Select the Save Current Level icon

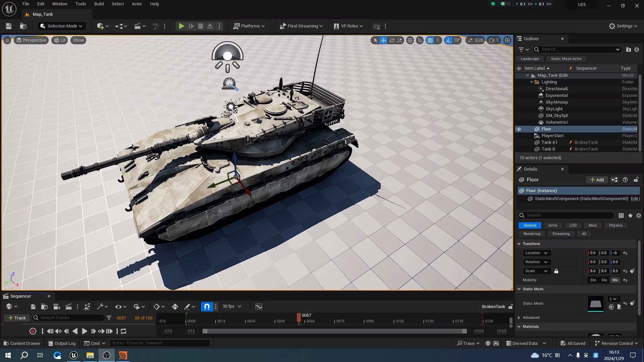[8, 26]
